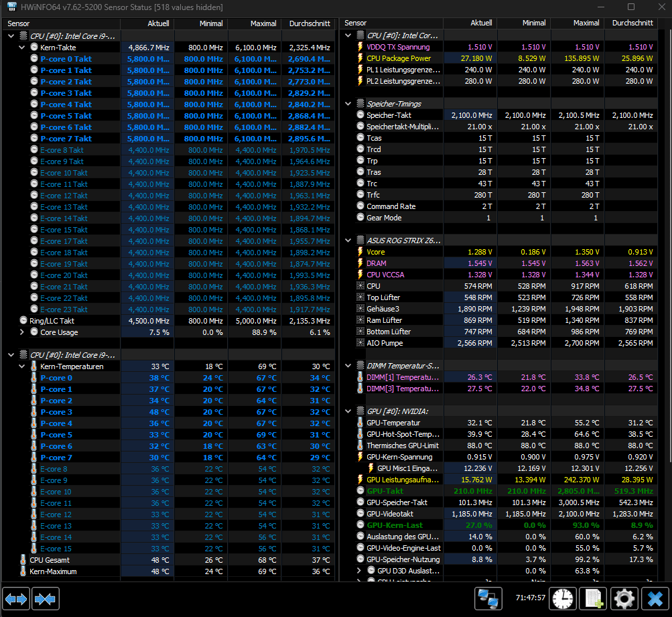Expand the GPU D3D Auslastung node
Screen dimensions: 672x617
(x=358, y=571)
